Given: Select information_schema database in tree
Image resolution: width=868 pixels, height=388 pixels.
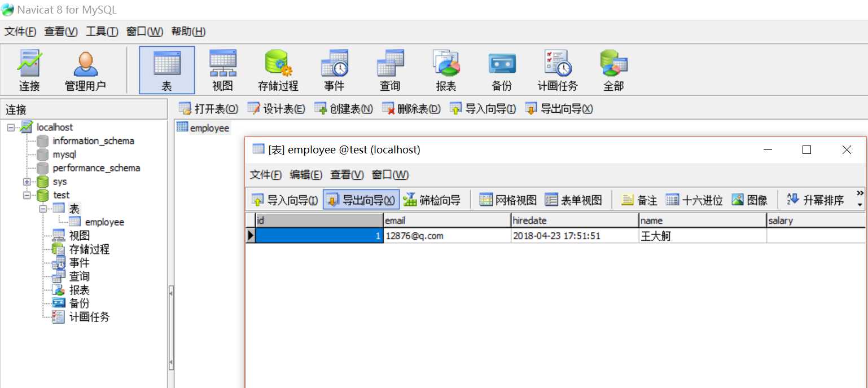Looking at the screenshot, I should click(x=94, y=141).
